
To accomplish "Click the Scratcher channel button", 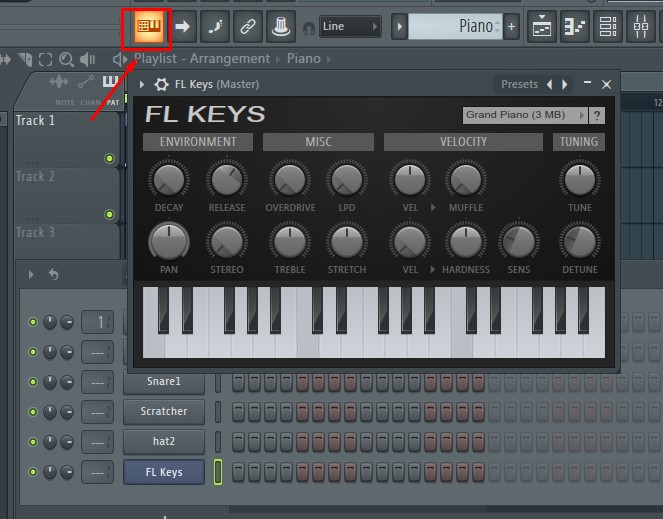I will (164, 412).
